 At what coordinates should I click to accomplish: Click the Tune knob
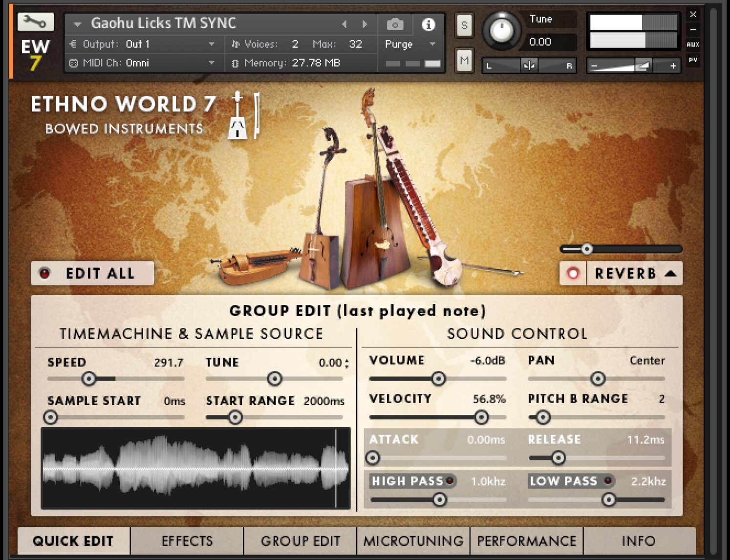501,30
